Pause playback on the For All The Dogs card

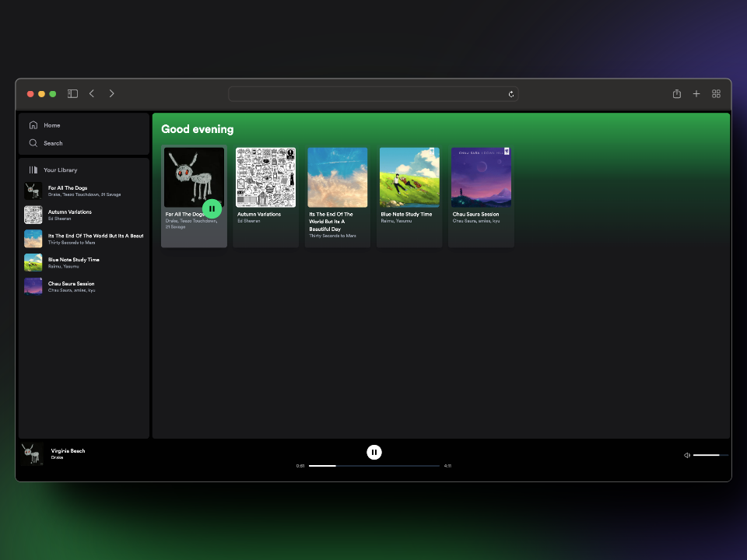(212, 208)
